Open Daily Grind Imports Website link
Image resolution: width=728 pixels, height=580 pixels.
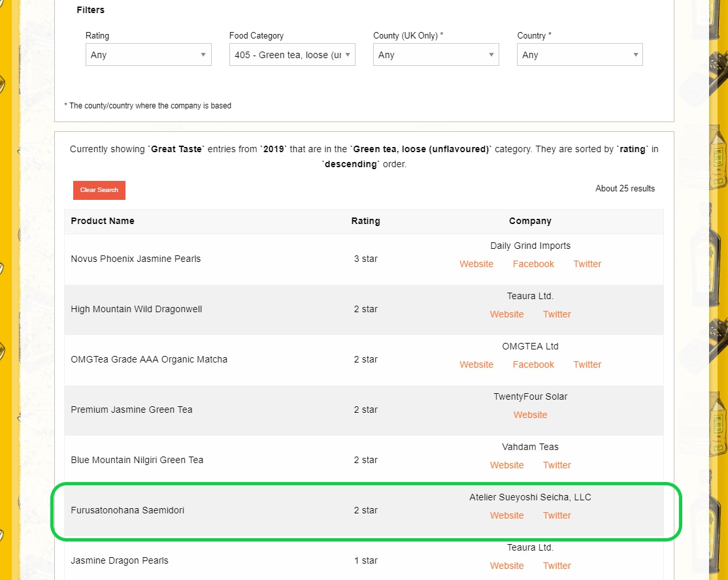point(476,264)
